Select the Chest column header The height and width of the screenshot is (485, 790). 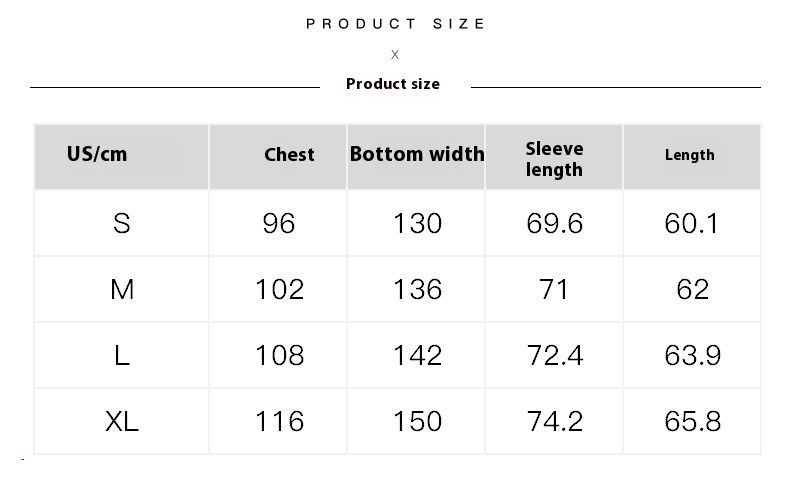(289, 155)
